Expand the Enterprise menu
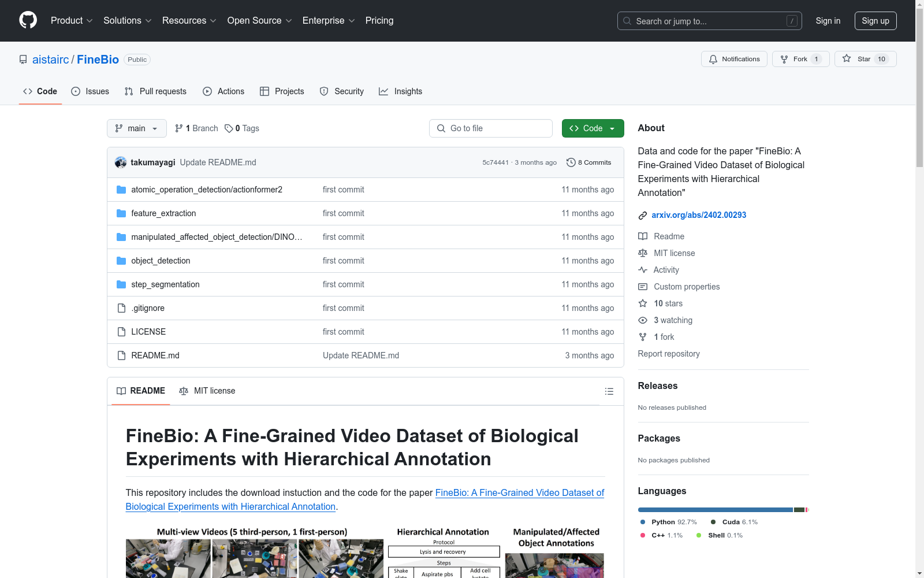Viewport: 924px width, 578px height. coord(329,20)
